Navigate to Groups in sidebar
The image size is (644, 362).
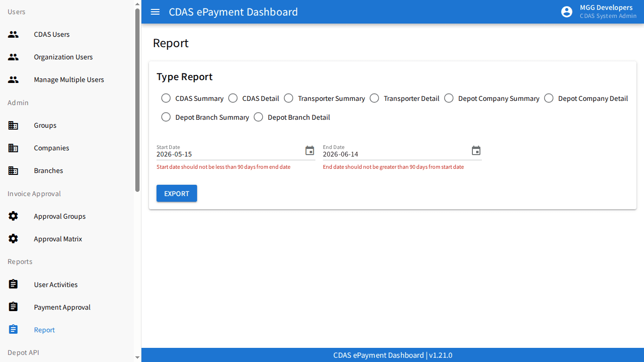tap(67, 125)
